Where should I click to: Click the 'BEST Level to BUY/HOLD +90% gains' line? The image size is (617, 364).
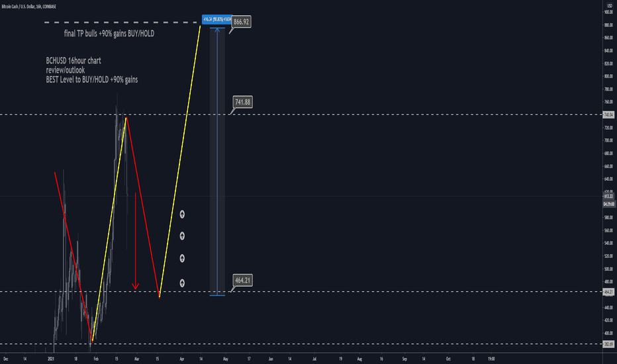pos(91,79)
